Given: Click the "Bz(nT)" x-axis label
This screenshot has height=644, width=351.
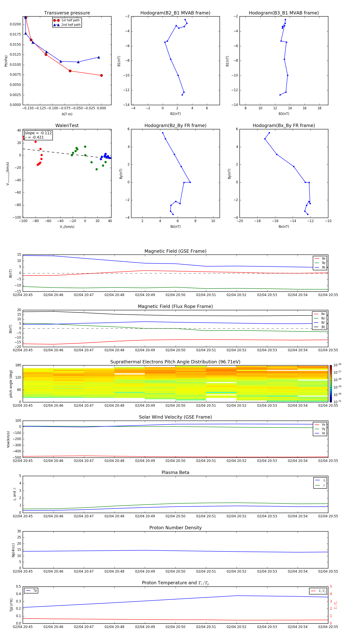Looking at the screenshot, I should (x=175, y=227).
